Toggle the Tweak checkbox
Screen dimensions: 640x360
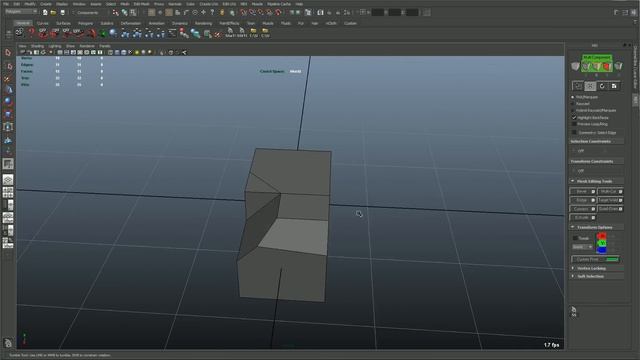(x=575, y=238)
